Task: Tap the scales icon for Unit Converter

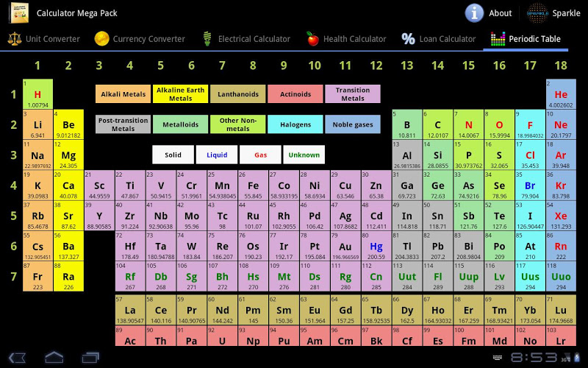Action: tap(15, 39)
